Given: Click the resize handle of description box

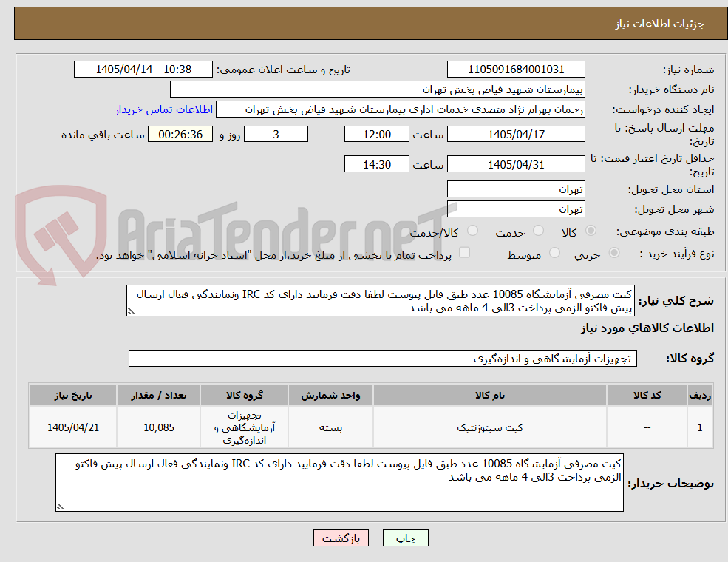Looking at the screenshot, I should (x=131, y=311).
